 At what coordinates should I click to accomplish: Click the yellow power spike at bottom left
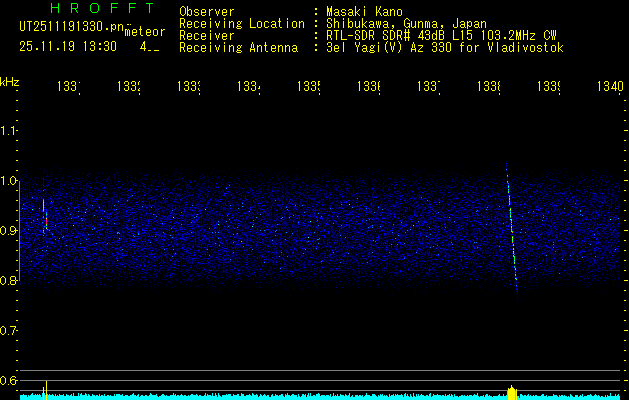[x=45, y=387]
